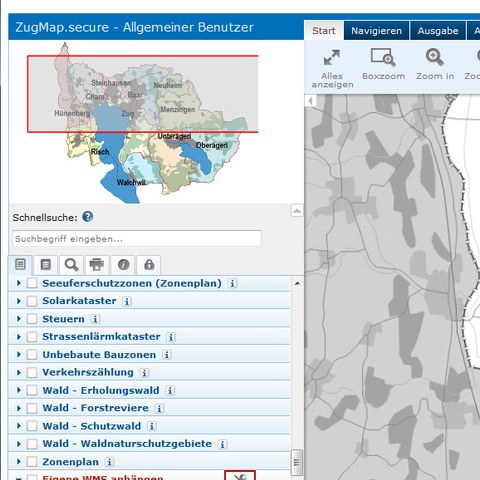Screen dimensions: 480x480
Task: Open the legend tab icon
Action: 46,265
